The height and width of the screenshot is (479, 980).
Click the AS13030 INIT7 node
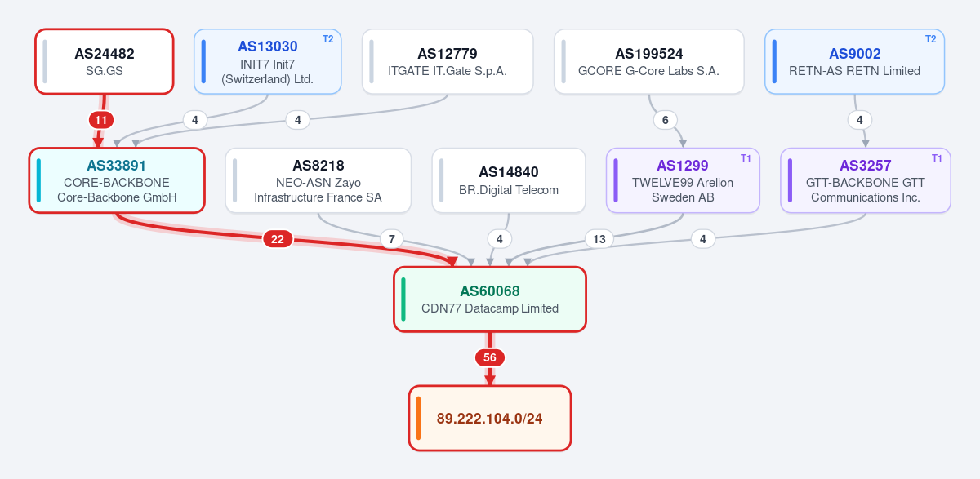(268, 62)
